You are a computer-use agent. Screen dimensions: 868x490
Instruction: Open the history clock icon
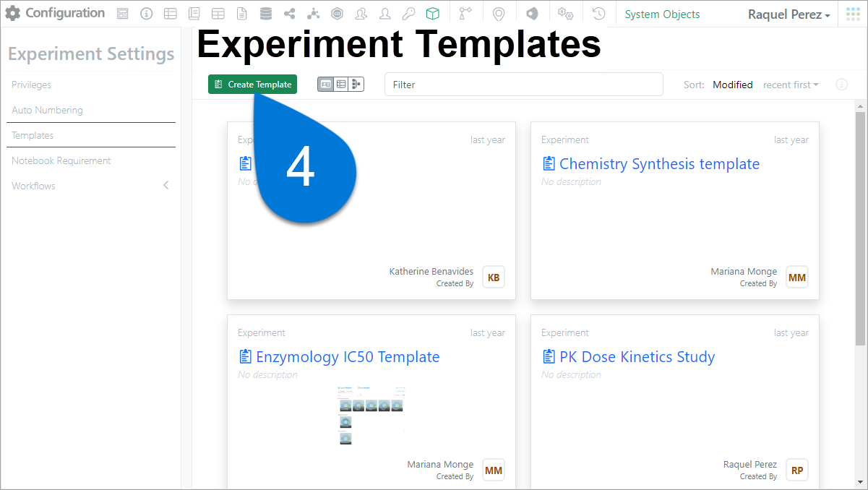598,14
